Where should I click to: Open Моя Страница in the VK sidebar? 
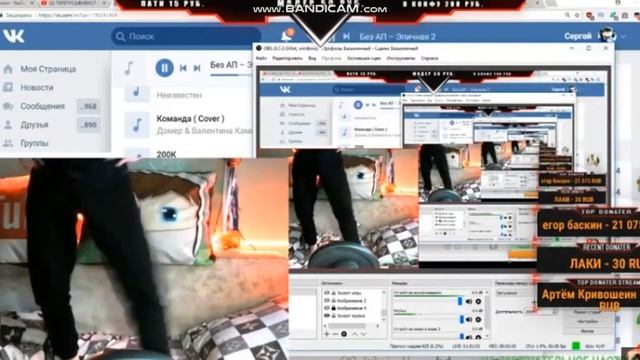click(x=48, y=69)
